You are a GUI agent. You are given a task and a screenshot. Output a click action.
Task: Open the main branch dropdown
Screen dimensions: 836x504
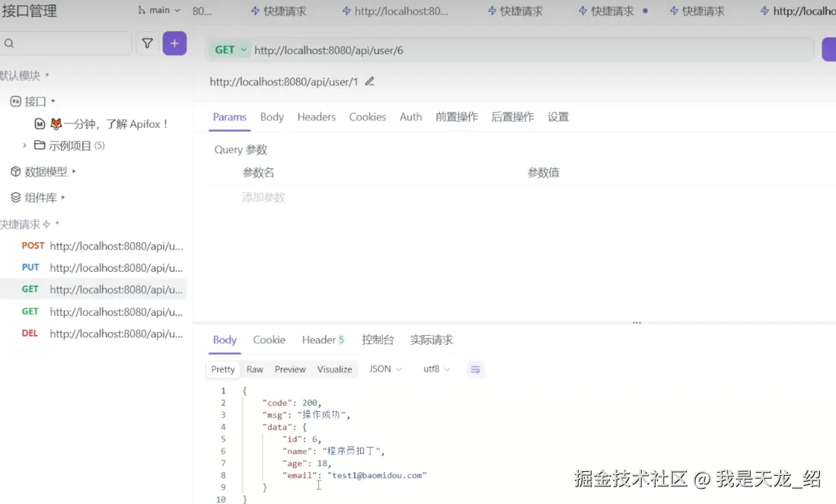coord(159,10)
